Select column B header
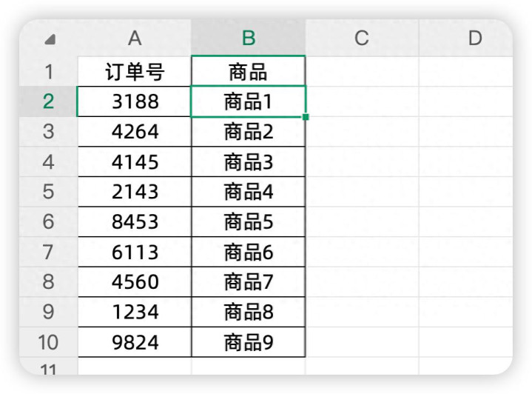The image size is (532, 394). tap(249, 39)
